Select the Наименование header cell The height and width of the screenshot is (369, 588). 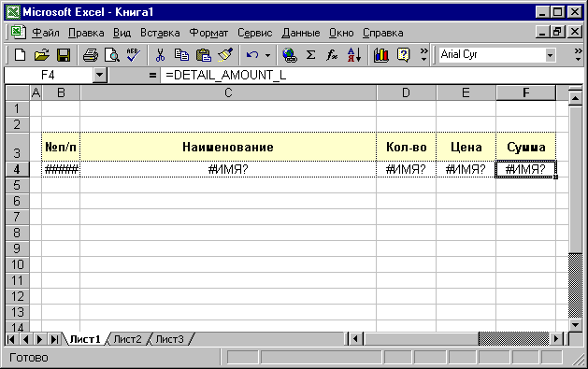[228, 147]
